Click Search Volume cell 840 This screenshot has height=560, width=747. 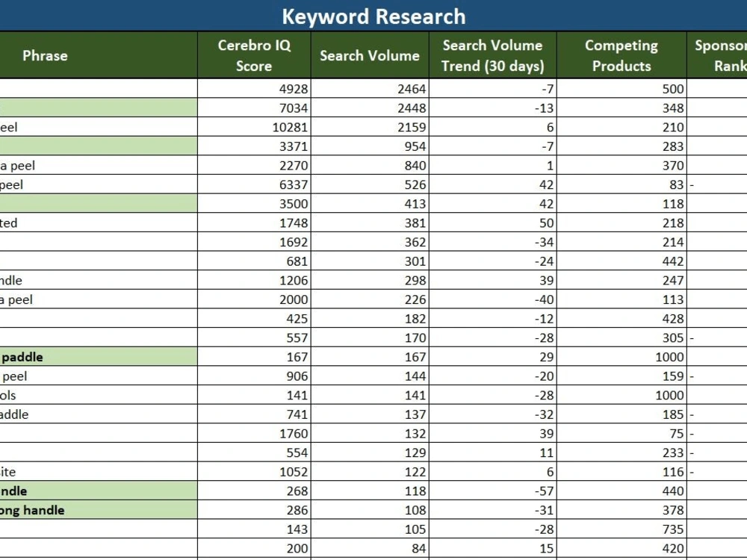[370, 165]
